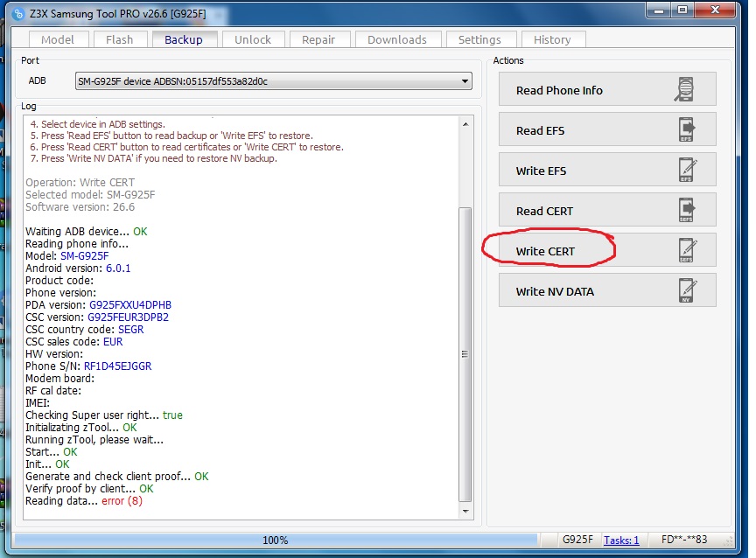The width and height of the screenshot is (756, 558).
Task: Click 'Selected model: SM-G925F' log line
Action: pyautogui.click(x=90, y=195)
